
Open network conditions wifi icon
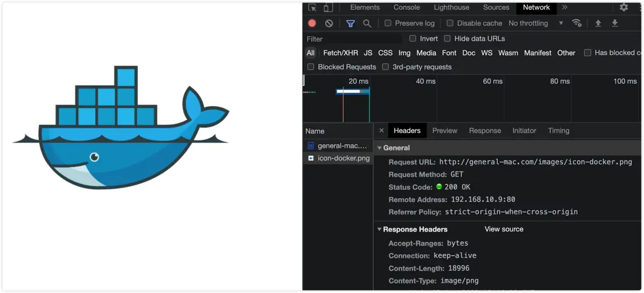(577, 23)
